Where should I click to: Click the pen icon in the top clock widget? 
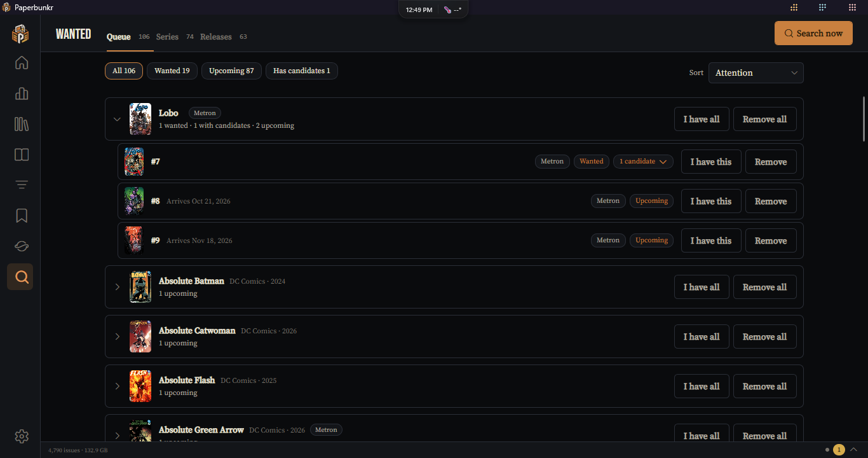tap(447, 10)
